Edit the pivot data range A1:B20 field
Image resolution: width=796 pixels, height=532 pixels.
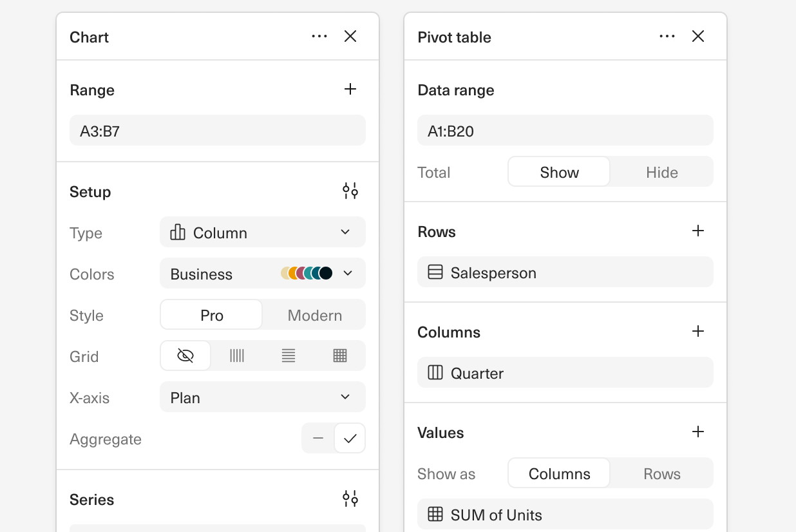pos(565,131)
